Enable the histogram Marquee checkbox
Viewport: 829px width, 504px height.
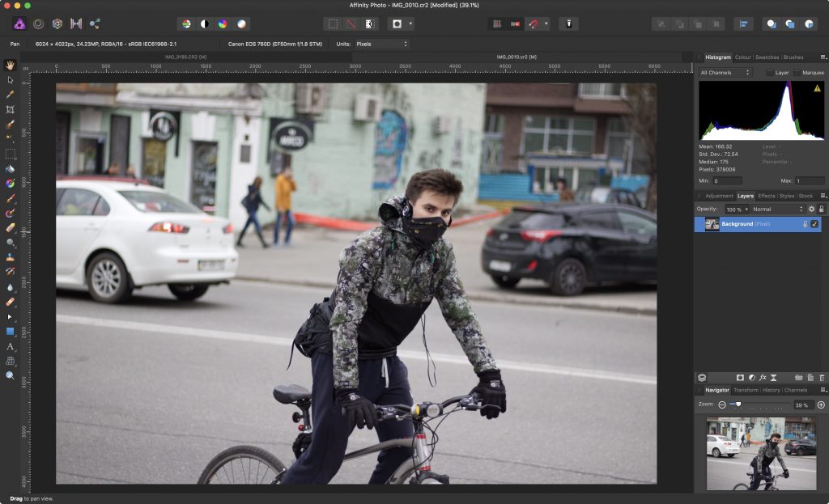(x=797, y=73)
